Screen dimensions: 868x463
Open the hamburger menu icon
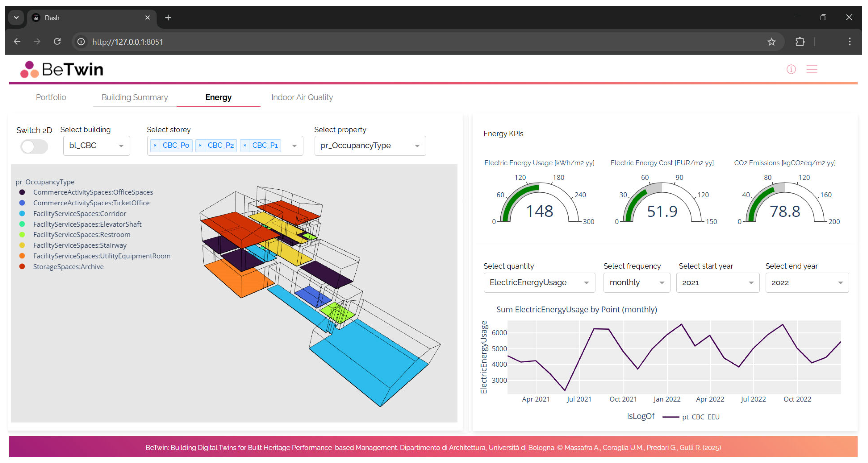pyautogui.click(x=812, y=69)
